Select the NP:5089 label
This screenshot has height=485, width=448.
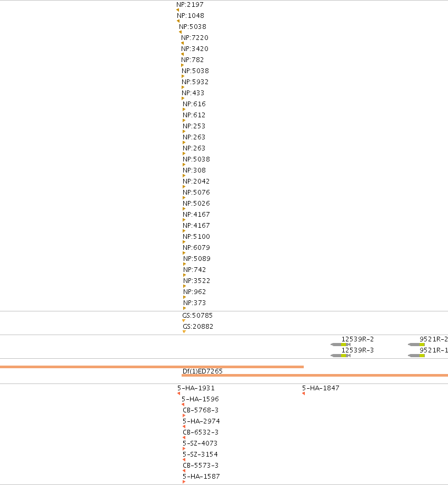click(197, 259)
